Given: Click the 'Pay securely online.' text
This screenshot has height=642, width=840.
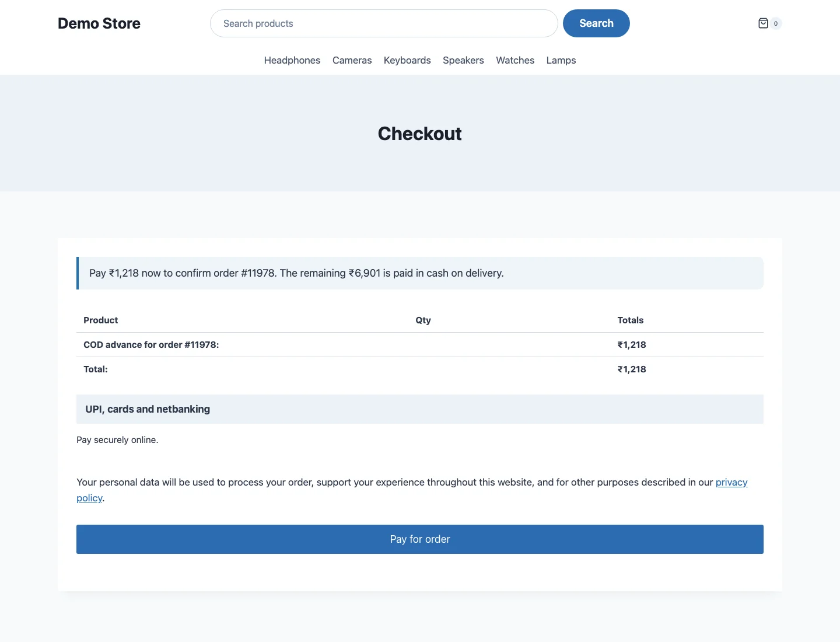Looking at the screenshot, I should (x=117, y=439).
